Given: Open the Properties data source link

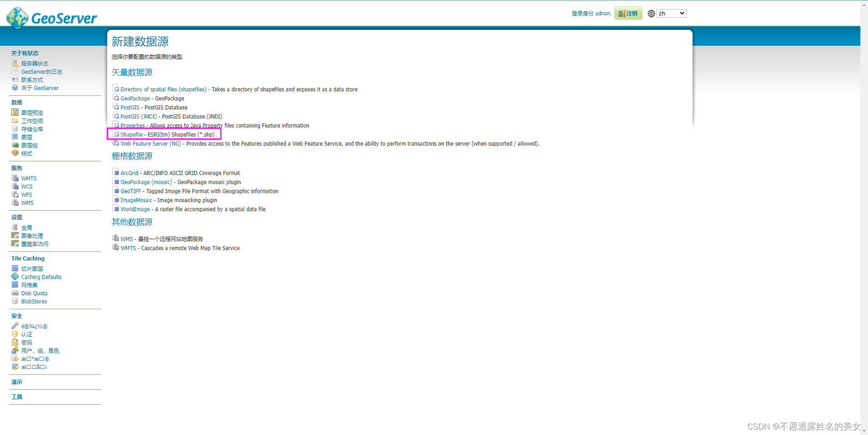Looking at the screenshot, I should [x=132, y=126].
